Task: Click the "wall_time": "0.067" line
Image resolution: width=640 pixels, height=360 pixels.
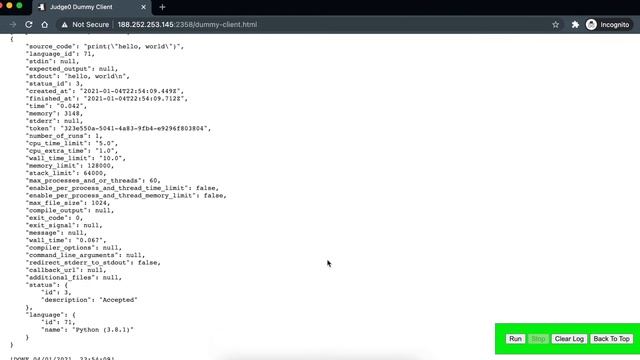Action: (x=66, y=240)
